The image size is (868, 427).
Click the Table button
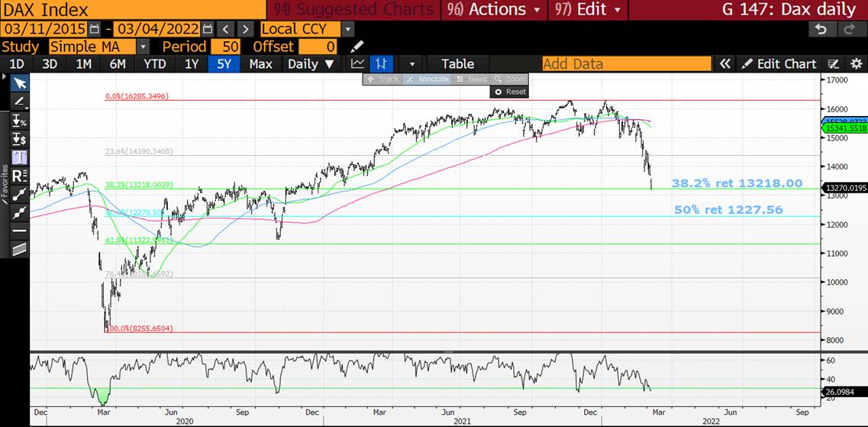click(x=457, y=63)
